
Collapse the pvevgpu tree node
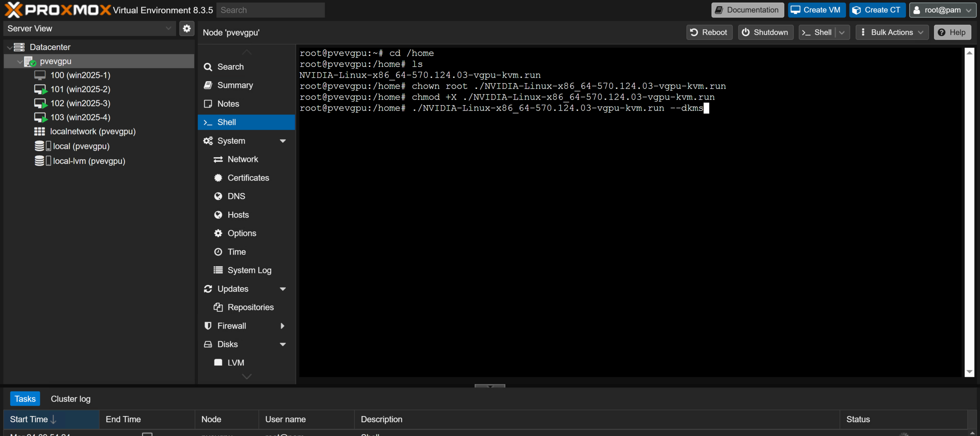click(x=20, y=61)
